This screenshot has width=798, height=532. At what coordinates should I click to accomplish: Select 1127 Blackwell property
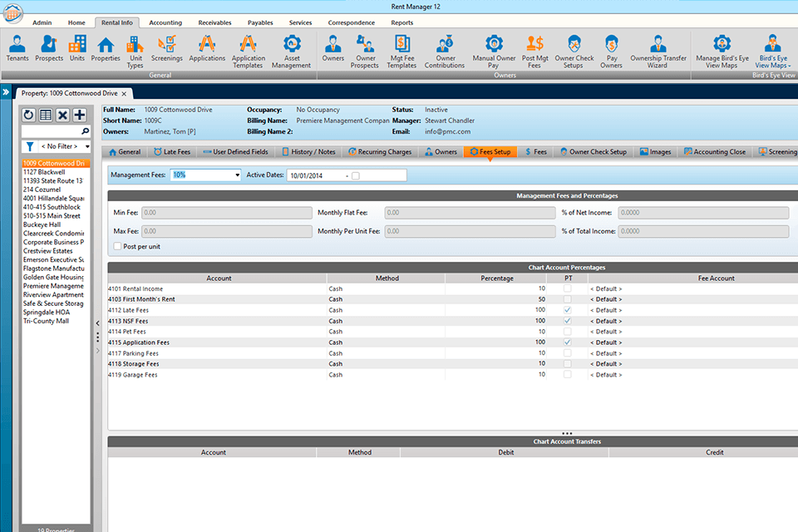[x=44, y=172]
